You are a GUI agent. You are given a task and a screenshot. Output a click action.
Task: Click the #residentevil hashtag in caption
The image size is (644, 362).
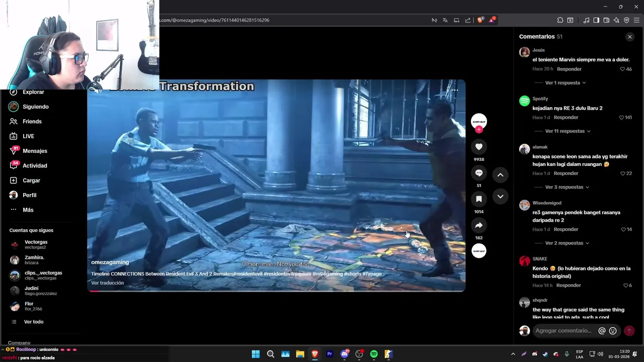248,274
